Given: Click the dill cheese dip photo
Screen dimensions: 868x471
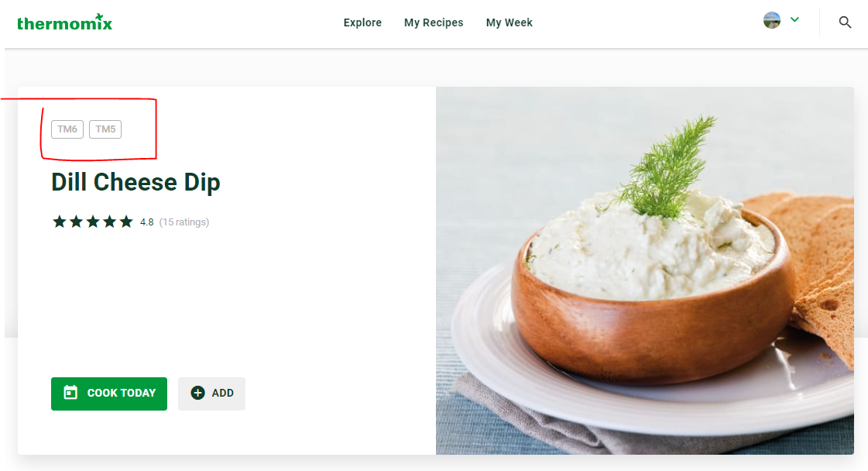Looking at the screenshot, I should click(644, 270).
